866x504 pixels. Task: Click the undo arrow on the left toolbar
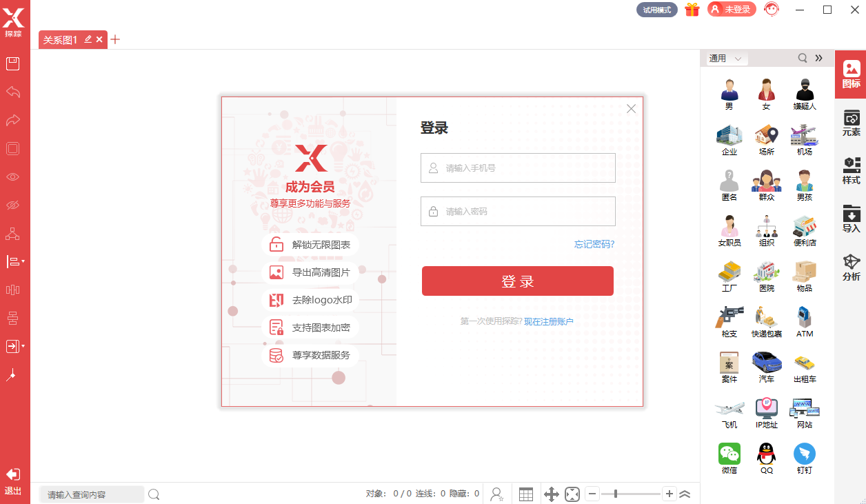(x=14, y=92)
